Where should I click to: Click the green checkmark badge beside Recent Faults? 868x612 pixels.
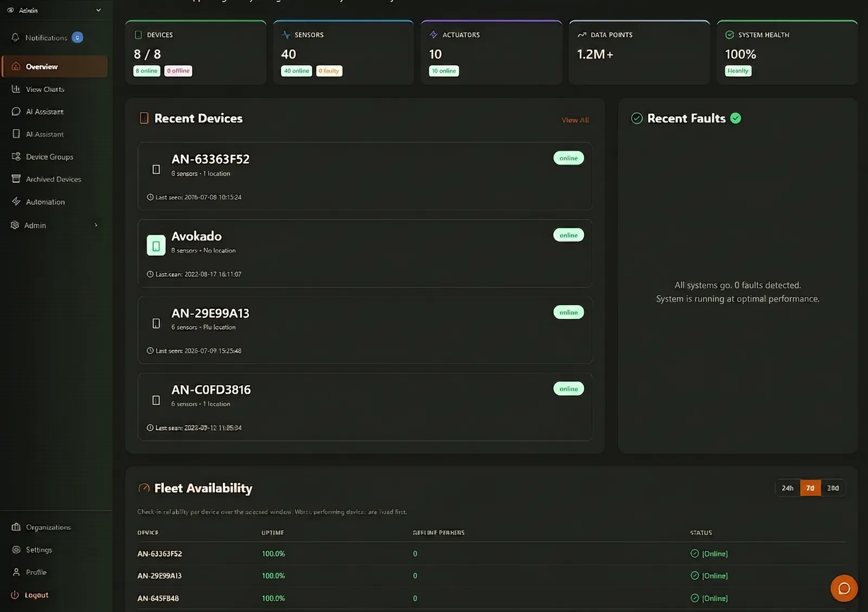[x=736, y=118]
